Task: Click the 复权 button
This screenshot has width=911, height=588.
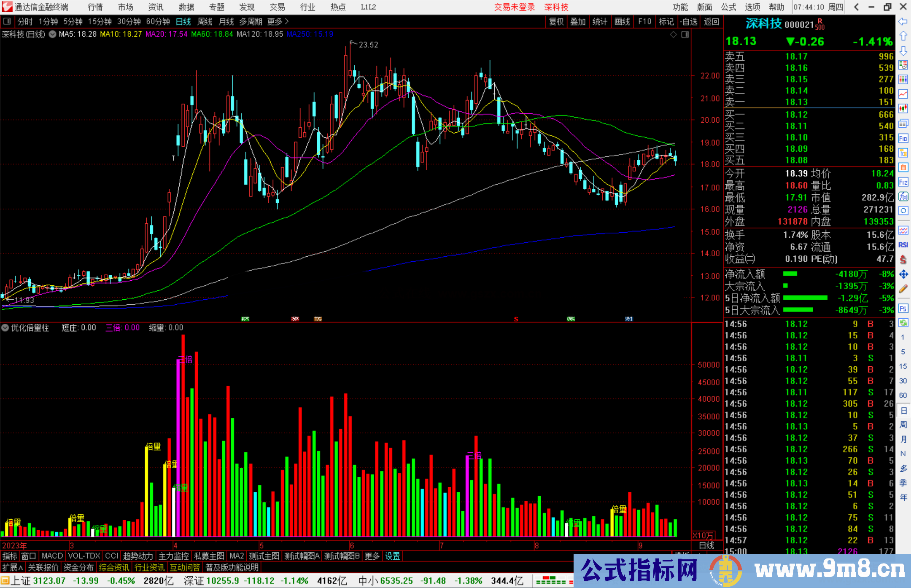Action: pyautogui.click(x=556, y=21)
